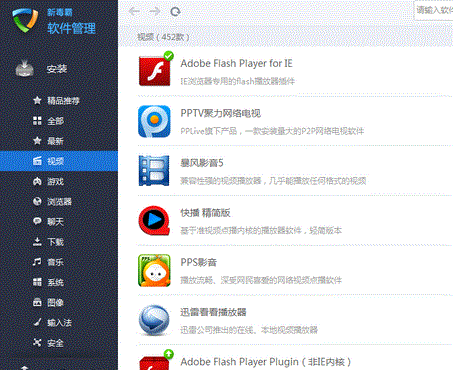This screenshot has width=453, height=370.
Task: Click the star icon beside 精品推荐
Action: pyautogui.click(x=37, y=100)
